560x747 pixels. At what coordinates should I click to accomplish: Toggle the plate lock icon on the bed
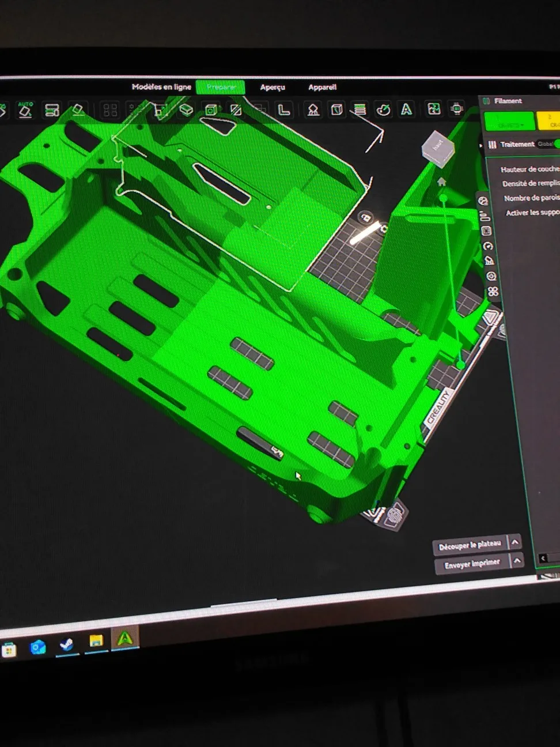(x=365, y=217)
